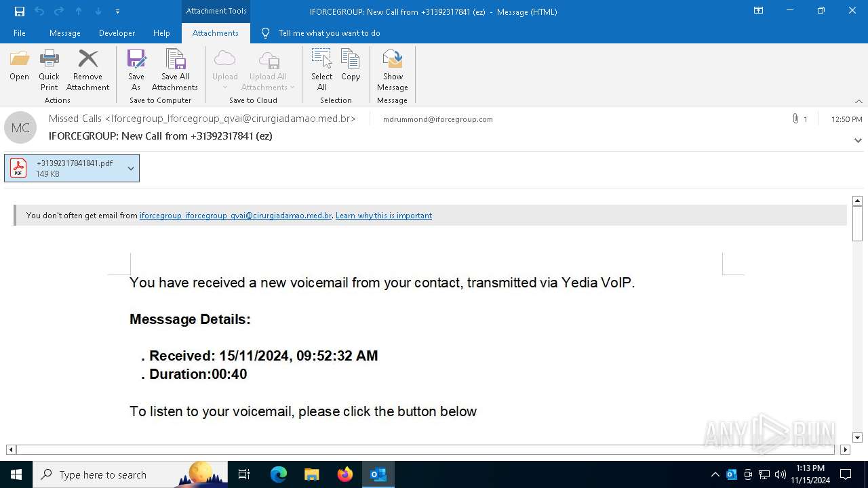This screenshot has width=868, height=488.
Task: Click the email subject line text
Action: click(161, 136)
